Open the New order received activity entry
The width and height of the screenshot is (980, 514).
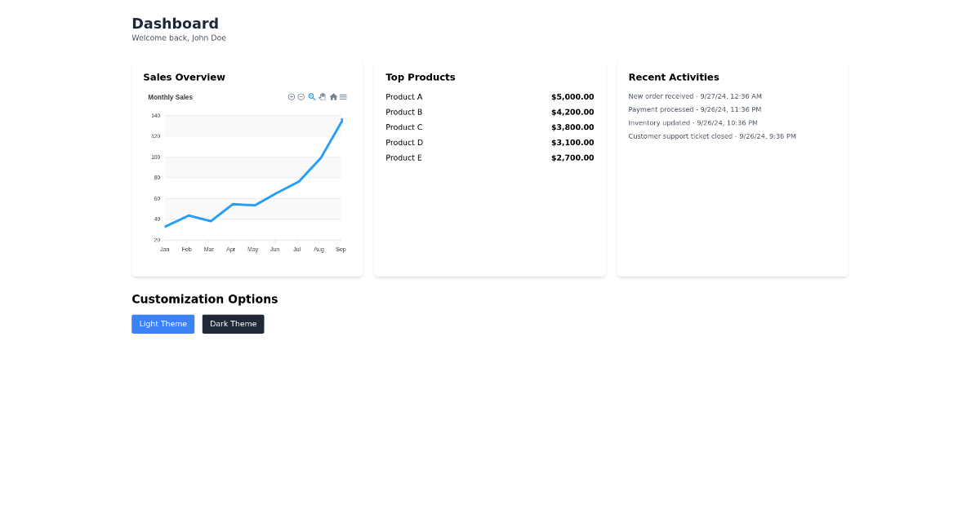click(x=695, y=95)
